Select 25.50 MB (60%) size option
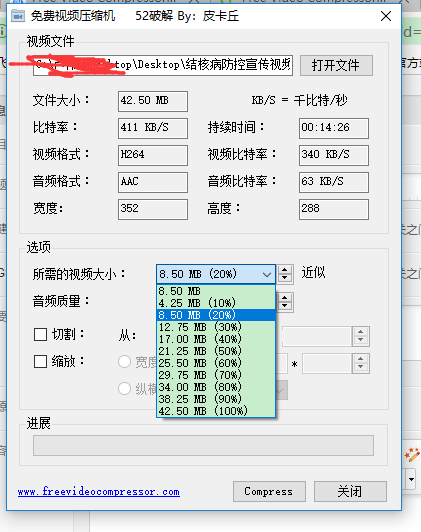The width and height of the screenshot is (421, 532). tap(216, 363)
